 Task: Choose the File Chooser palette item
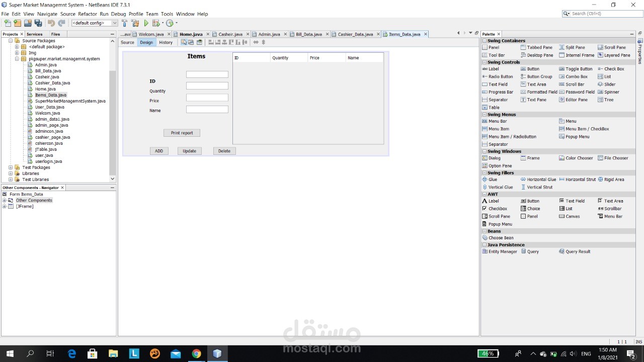tap(613, 158)
